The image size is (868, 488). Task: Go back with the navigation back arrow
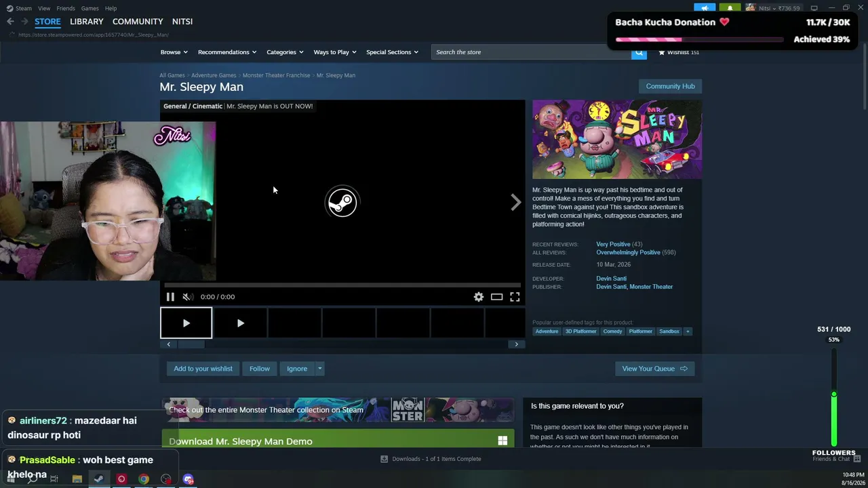click(x=10, y=22)
